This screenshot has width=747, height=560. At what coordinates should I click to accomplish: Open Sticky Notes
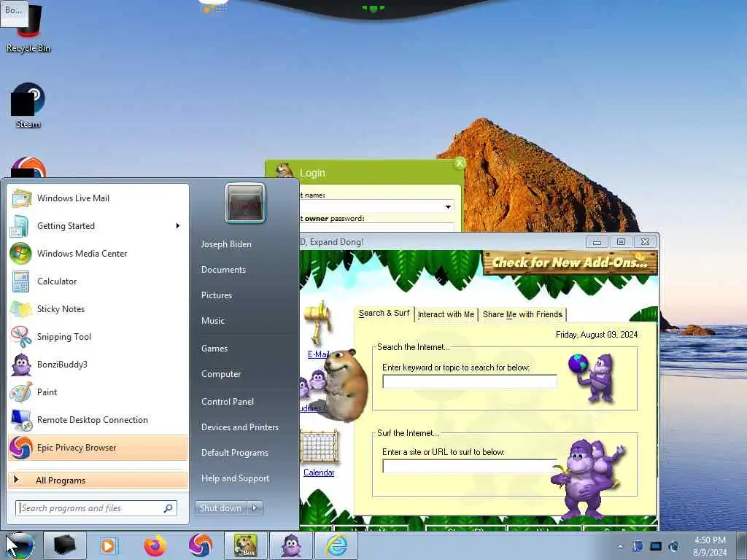pyautogui.click(x=98, y=308)
